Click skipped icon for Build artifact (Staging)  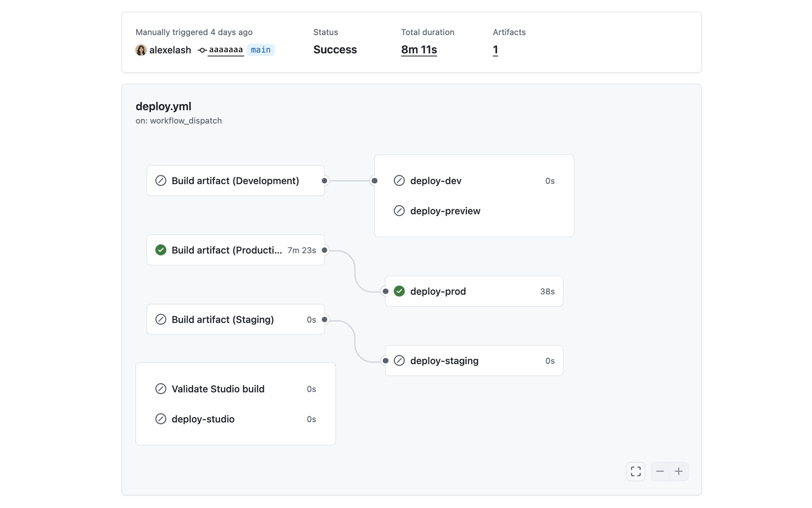[x=161, y=319]
